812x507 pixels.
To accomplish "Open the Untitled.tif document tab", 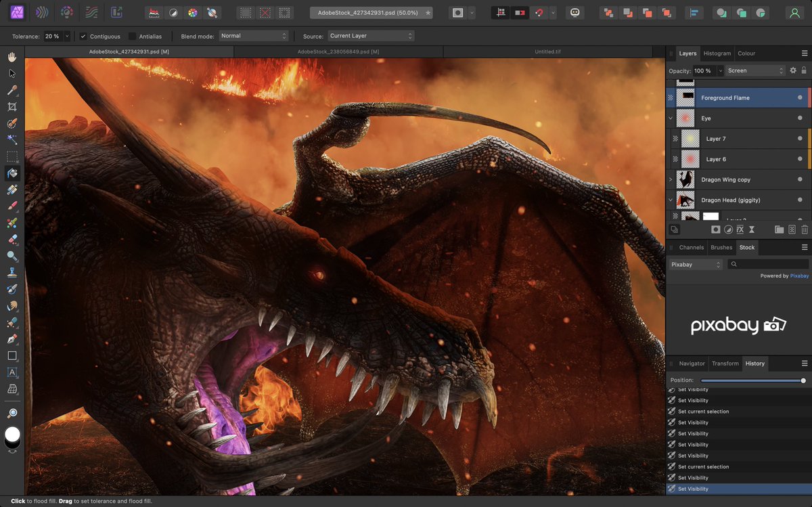I will [x=547, y=51].
